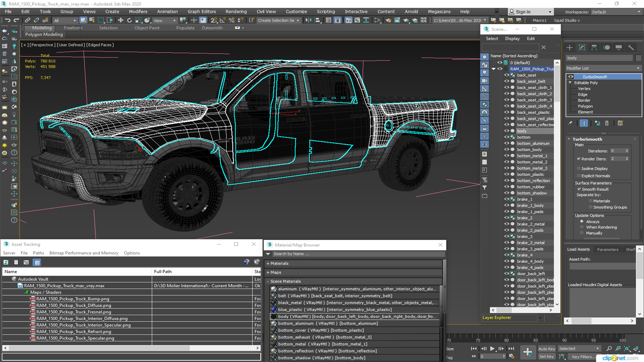The image size is (644, 362).
Task: Click the Sign In button
Action: [x=531, y=12]
